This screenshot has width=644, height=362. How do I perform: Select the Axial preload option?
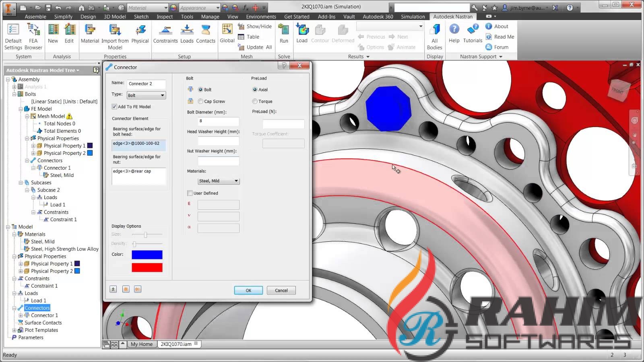pyautogui.click(x=255, y=90)
